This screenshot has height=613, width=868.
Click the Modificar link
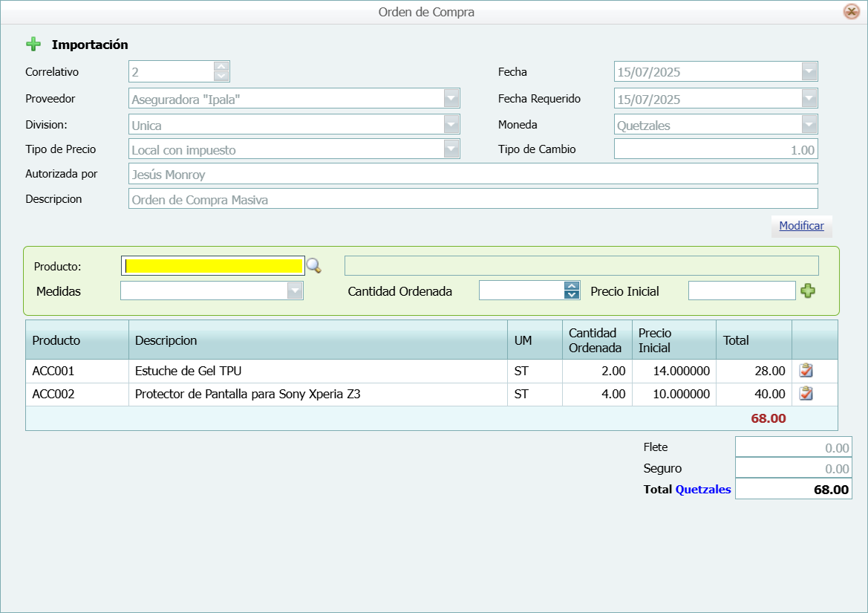[801, 226]
